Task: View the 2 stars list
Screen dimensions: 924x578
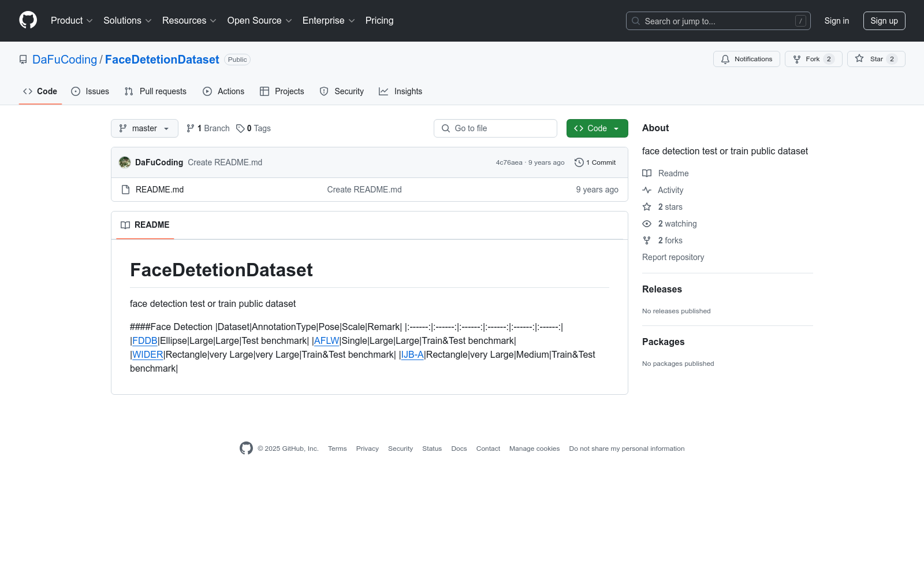Action: 663,207
